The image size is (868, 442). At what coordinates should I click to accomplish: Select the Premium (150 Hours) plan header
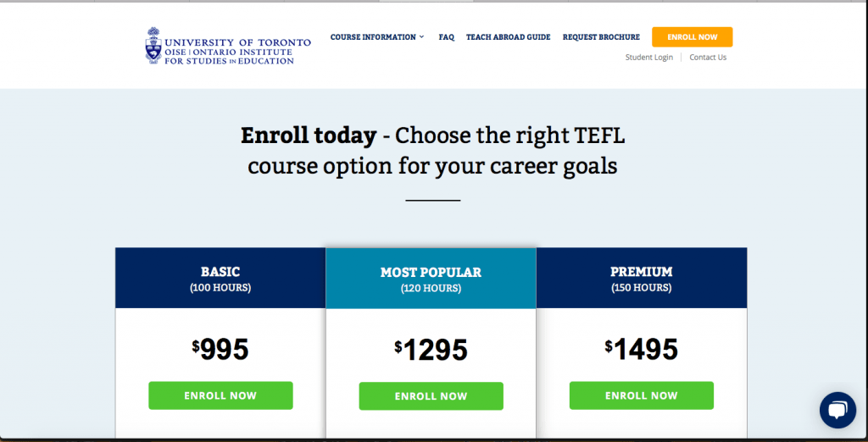[641, 279]
